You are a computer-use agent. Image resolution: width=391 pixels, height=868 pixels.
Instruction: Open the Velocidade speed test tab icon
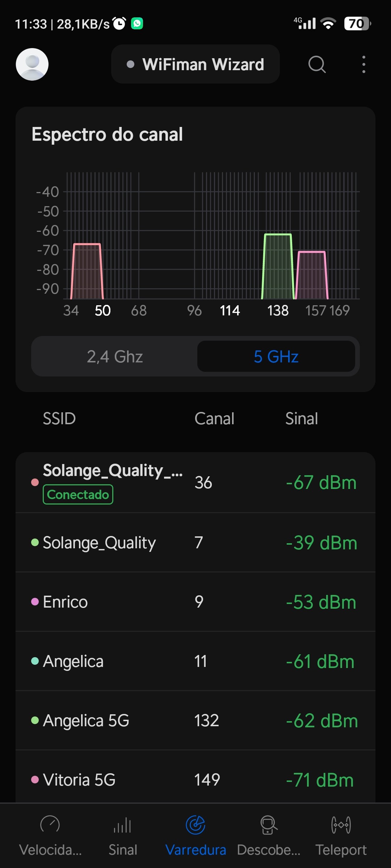[50, 825]
